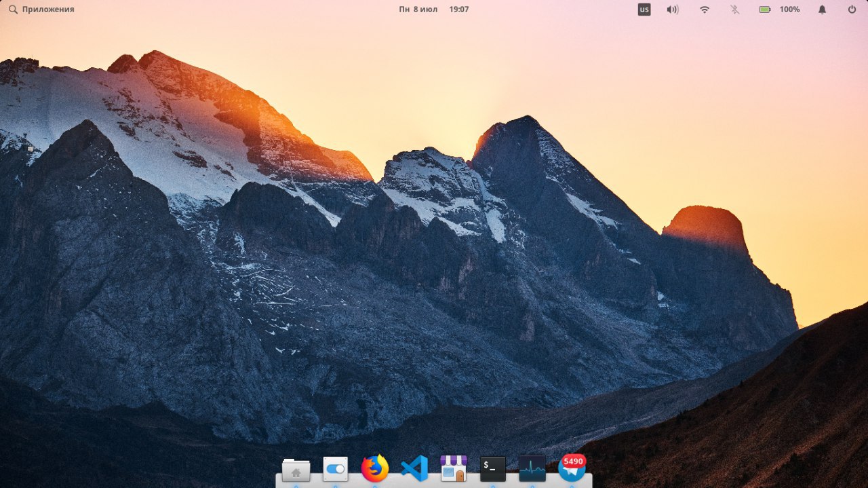Open the battery indicator showing 100%

[x=779, y=10]
